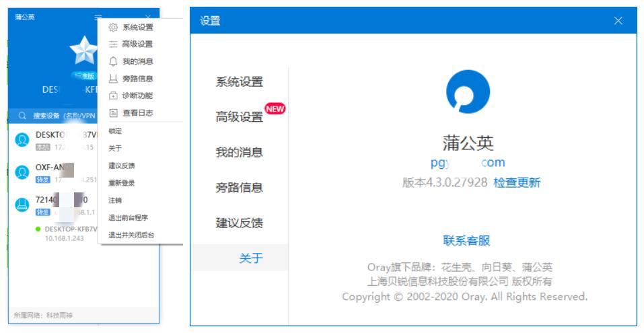This screenshot has width=644, height=333.
Task: Select 建议反馈 in the dropdown menu
Action: point(122,166)
